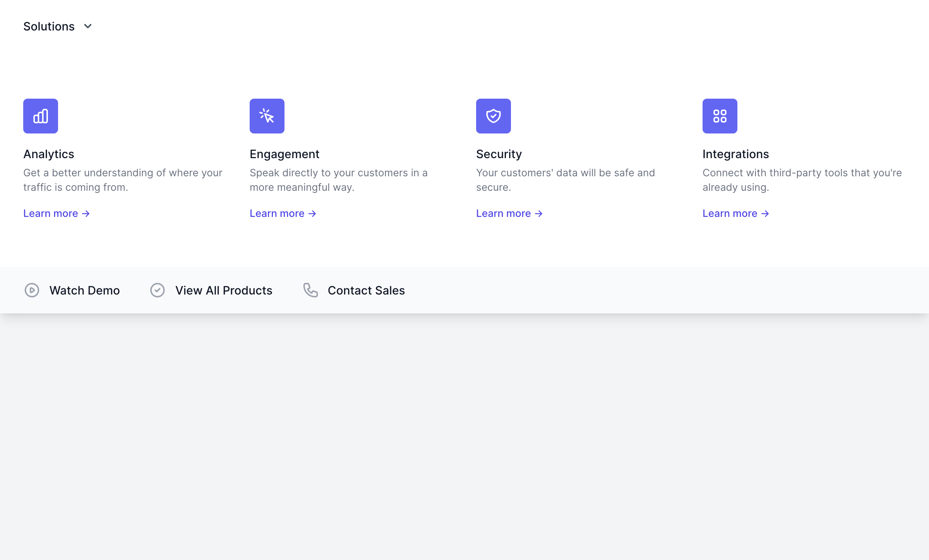929x560 pixels.
Task: Follow Learn more link under Analytics
Action: point(56,213)
